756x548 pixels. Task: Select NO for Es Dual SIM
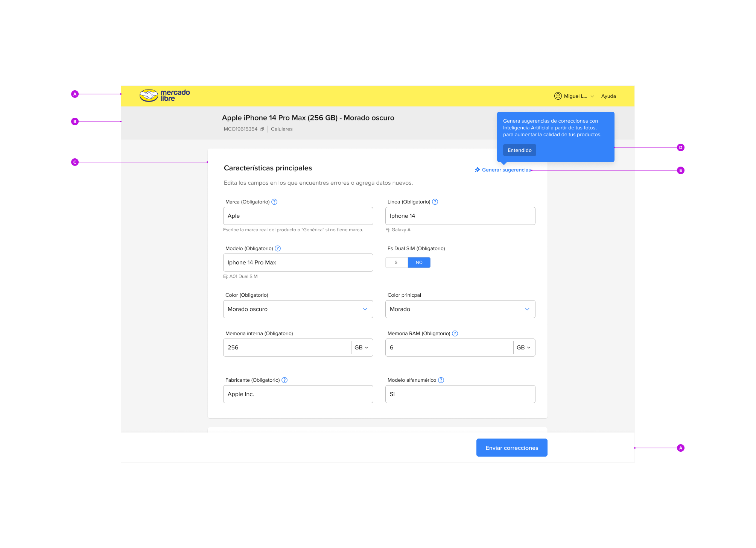coord(419,263)
